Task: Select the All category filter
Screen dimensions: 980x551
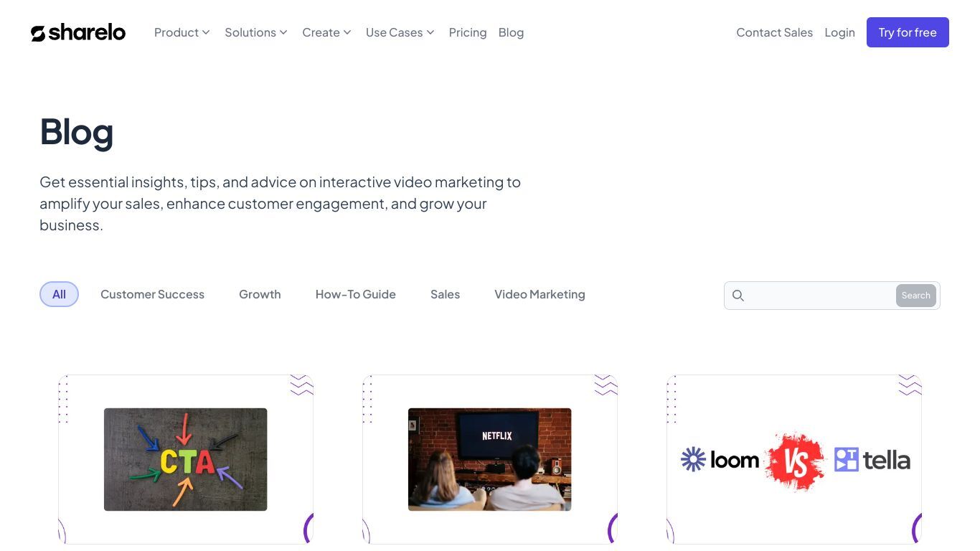Action: (59, 294)
